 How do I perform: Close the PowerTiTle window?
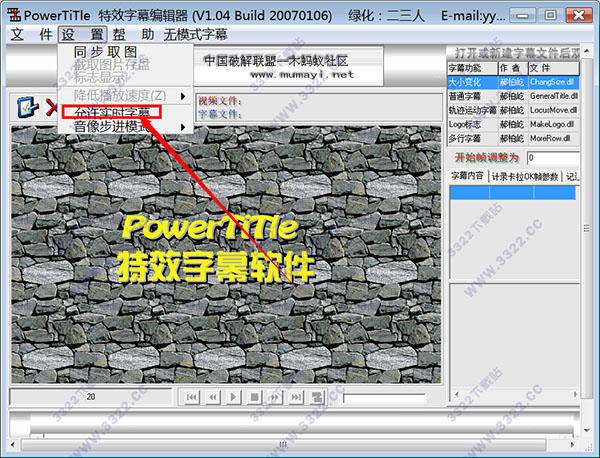579,15
